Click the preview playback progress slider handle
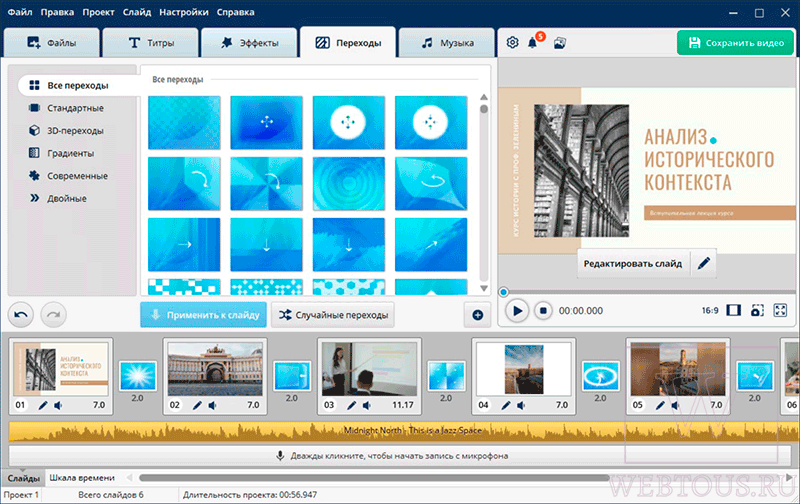The image size is (800, 504). coord(504,292)
